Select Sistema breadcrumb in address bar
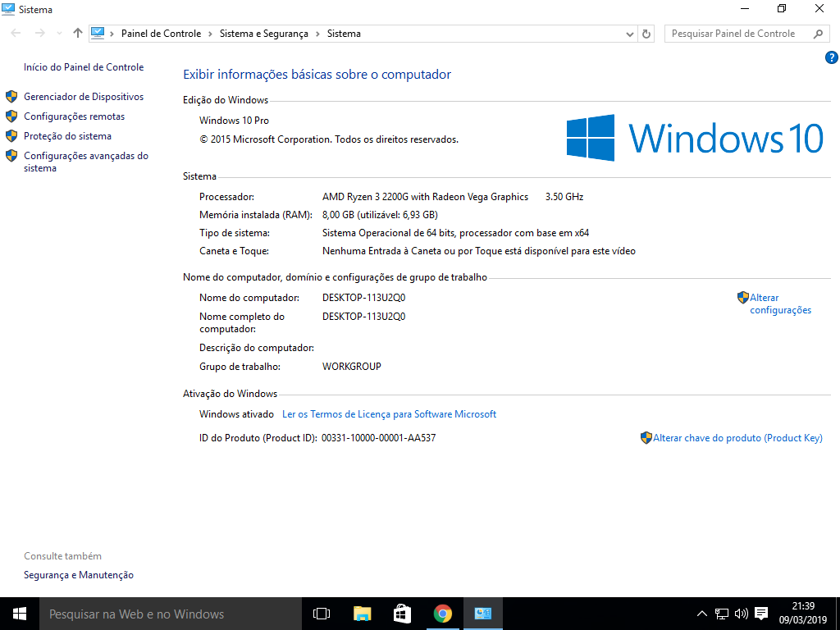840x630 pixels. [344, 33]
